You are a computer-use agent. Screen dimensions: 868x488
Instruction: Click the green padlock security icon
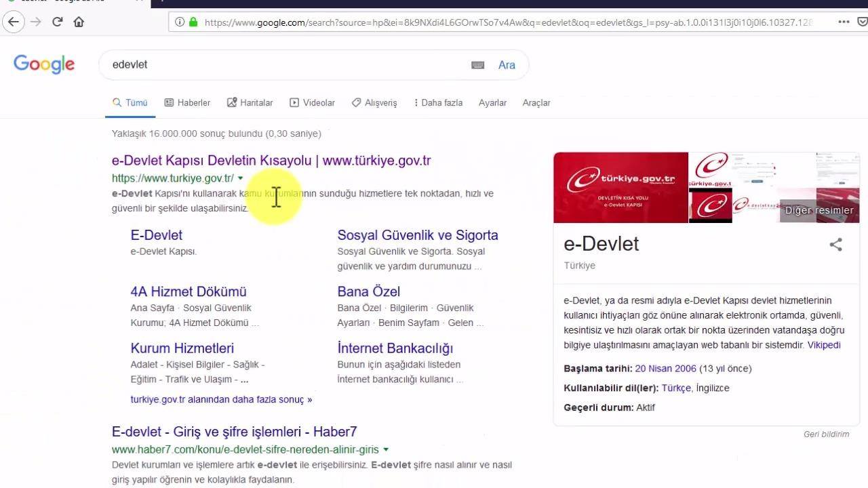pyautogui.click(x=193, y=22)
